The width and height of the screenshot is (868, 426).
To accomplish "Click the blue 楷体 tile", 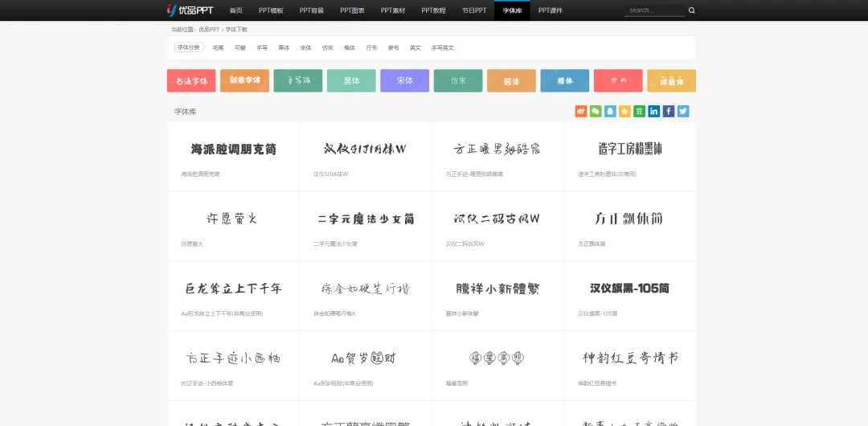I will click(x=565, y=81).
